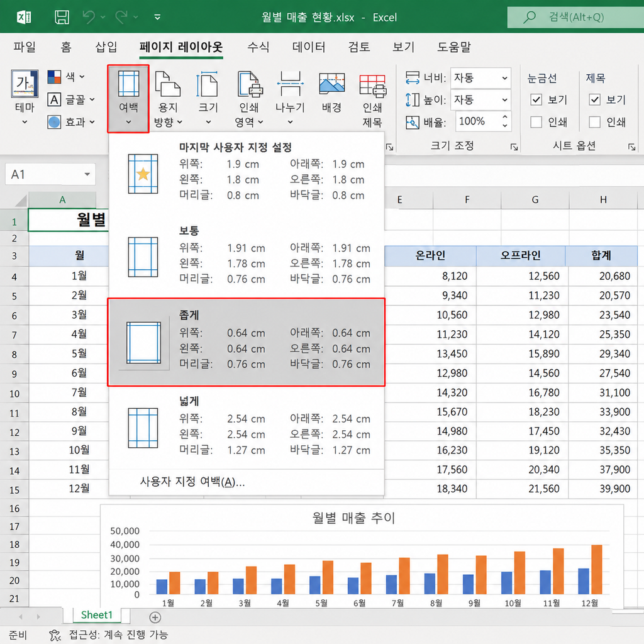Click the 검색 search box

click(x=575, y=17)
